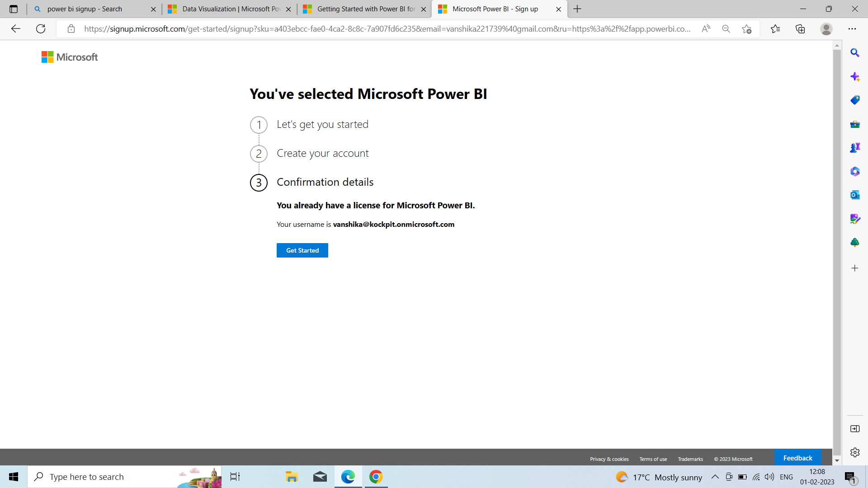View site information lock icon
Viewport: 868px width, 488px height.
coord(71,29)
